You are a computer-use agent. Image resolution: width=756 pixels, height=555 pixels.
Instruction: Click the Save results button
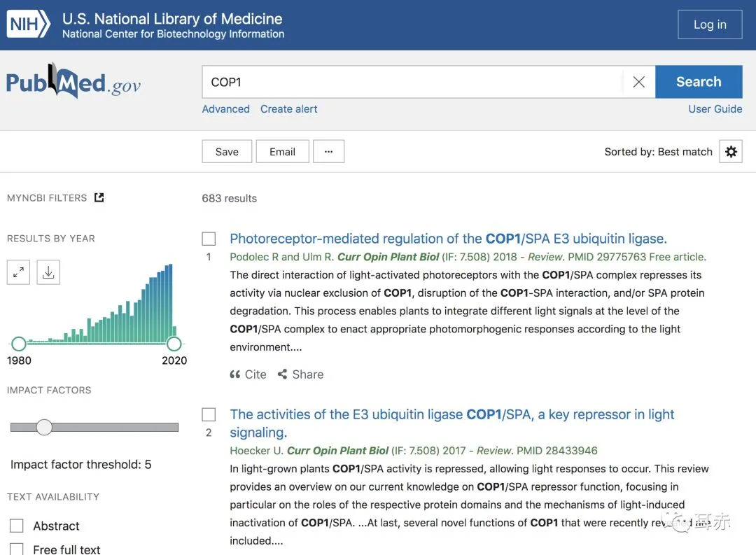pyautogui.click(x=227, y=152)
